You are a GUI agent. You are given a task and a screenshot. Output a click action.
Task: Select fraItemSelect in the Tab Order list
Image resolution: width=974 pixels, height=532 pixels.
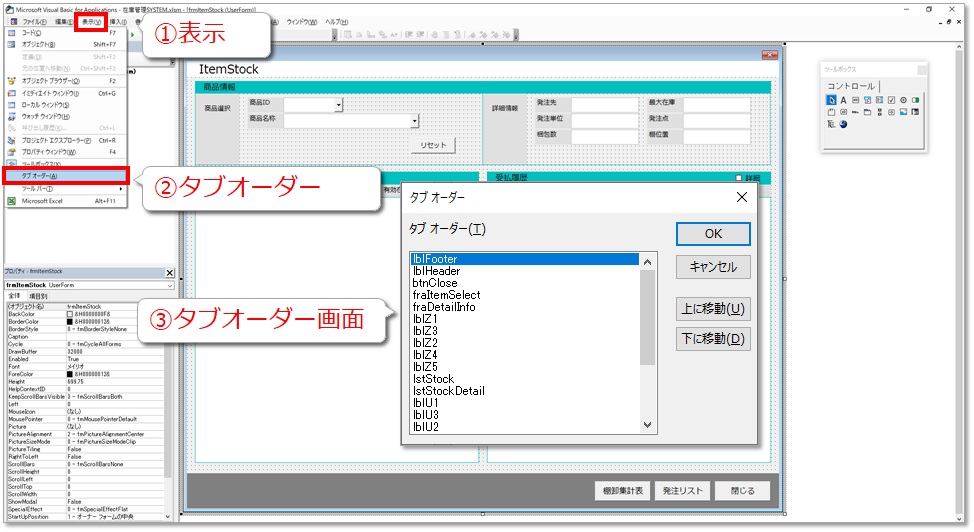click(525, 295)
